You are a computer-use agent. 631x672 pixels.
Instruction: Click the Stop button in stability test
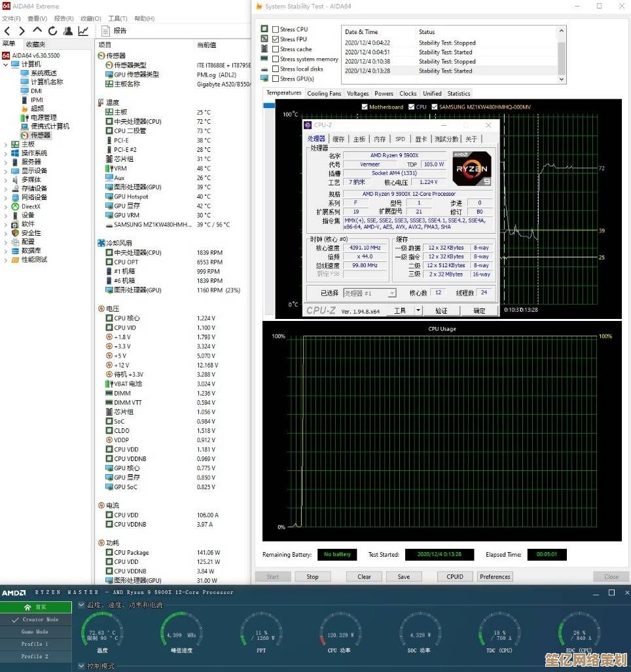click(312, 577)
